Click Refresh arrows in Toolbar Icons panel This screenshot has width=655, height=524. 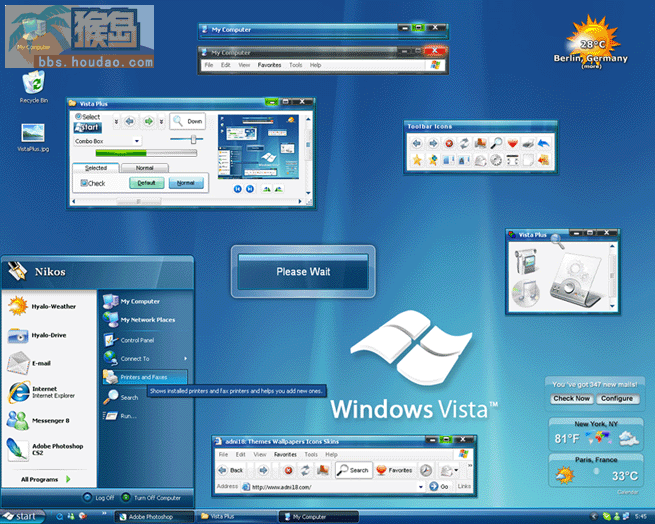click(465, 143)
